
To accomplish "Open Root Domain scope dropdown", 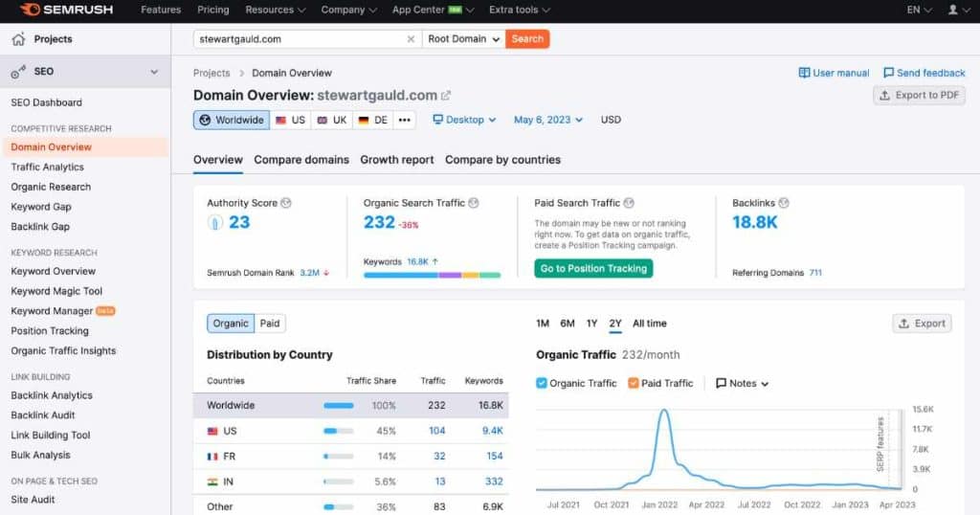I will pos(464,38).
